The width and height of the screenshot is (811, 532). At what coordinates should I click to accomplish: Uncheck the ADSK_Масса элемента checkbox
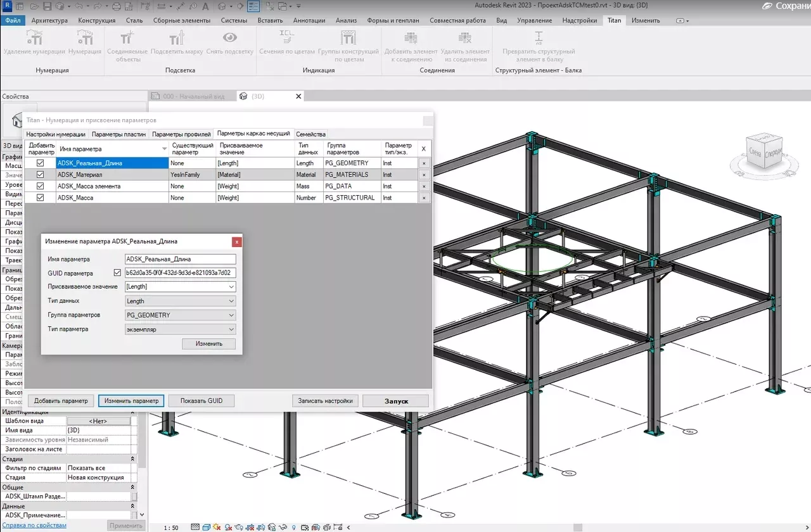coord(40,186)
